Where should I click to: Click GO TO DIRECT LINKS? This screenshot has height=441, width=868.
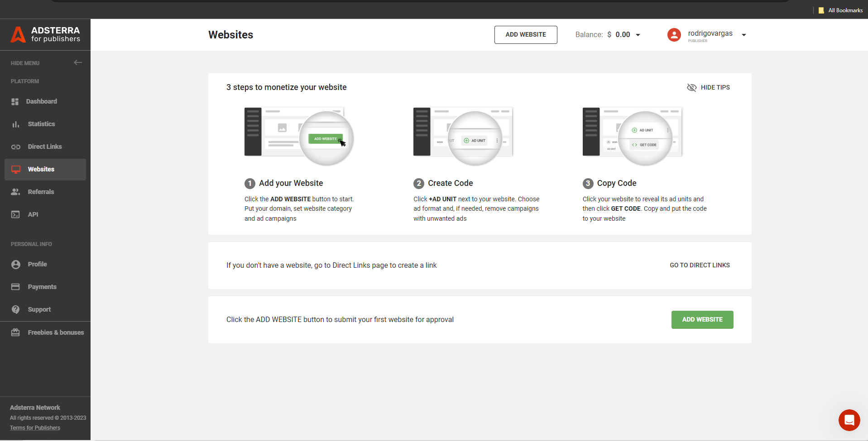click(x=700, y=266)
